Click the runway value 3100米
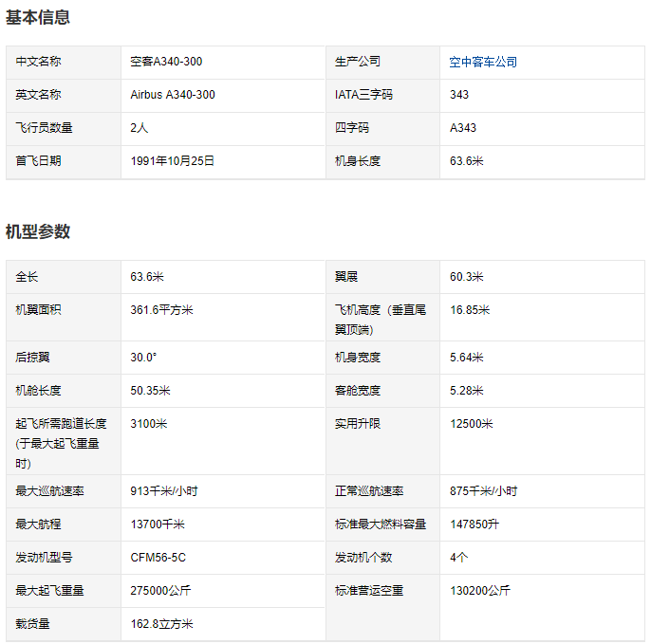Viewport: 651px width, 644px height. click(x=149, y=424)
